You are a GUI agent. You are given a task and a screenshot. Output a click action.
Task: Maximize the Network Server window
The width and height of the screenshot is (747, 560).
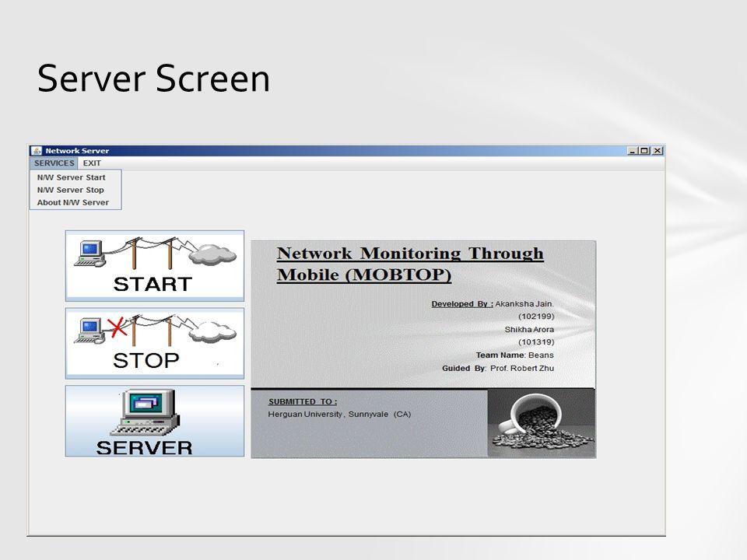644,150
